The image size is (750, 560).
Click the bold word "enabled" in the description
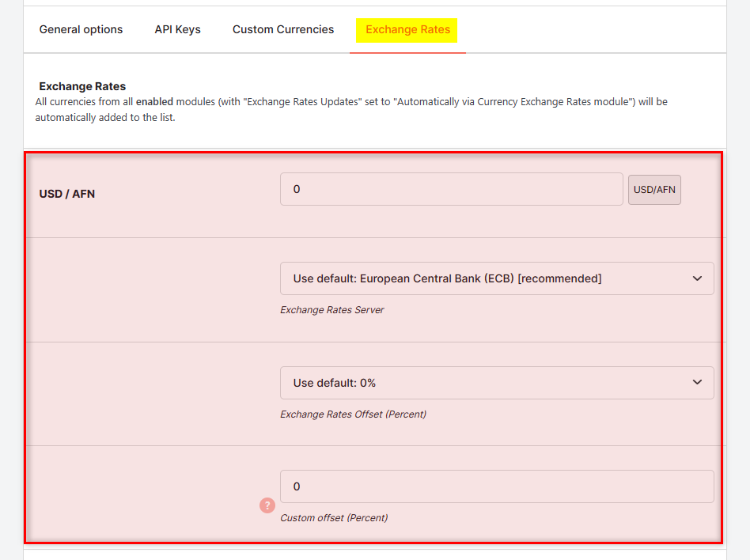[154, 102]
